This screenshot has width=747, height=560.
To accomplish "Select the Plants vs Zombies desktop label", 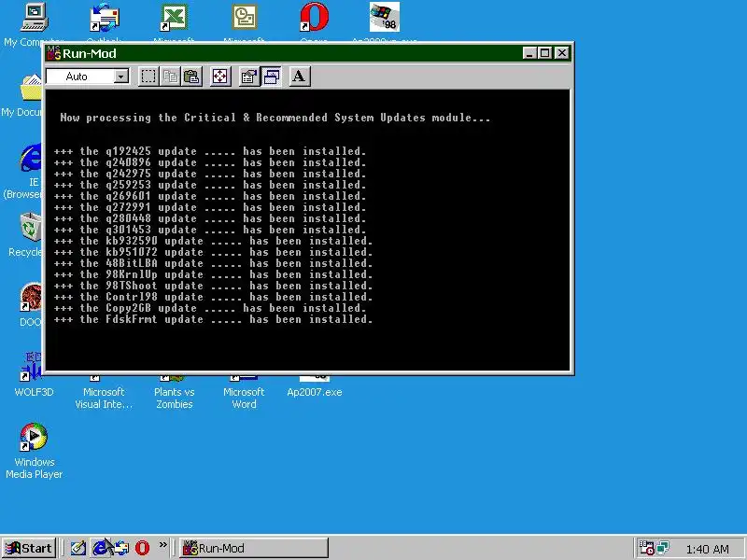I will pyautogui.click(x=175, y=399).
